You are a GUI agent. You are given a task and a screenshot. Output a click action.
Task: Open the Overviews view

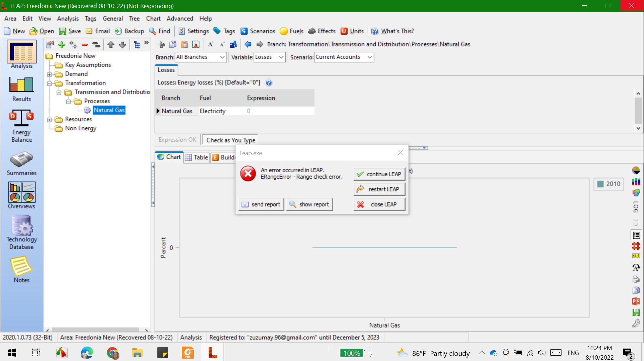(x=21, y=196)
